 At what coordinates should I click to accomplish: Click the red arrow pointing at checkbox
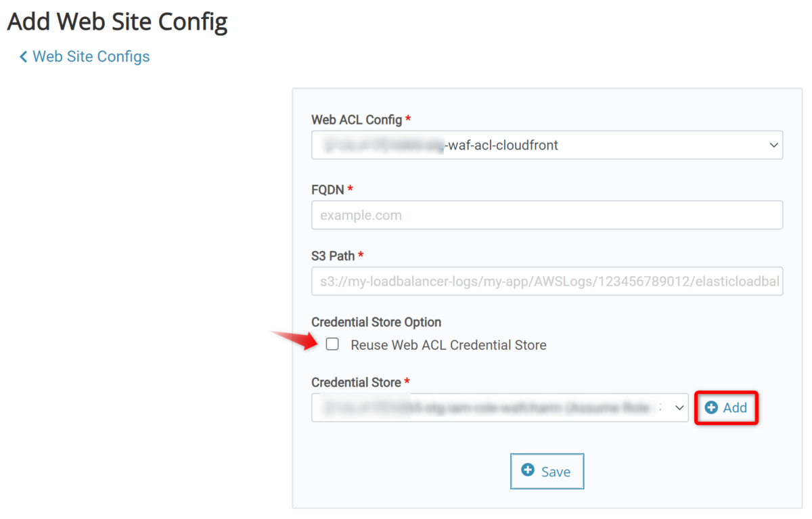tap(295, 339)
